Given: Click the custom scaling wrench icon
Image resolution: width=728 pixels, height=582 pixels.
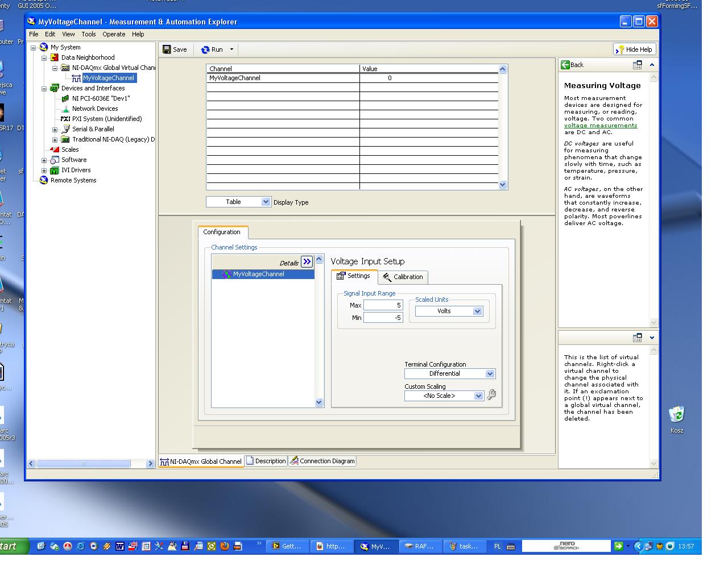Looking at the screenshot, I should pyautogui.click(x=492, y=394).
